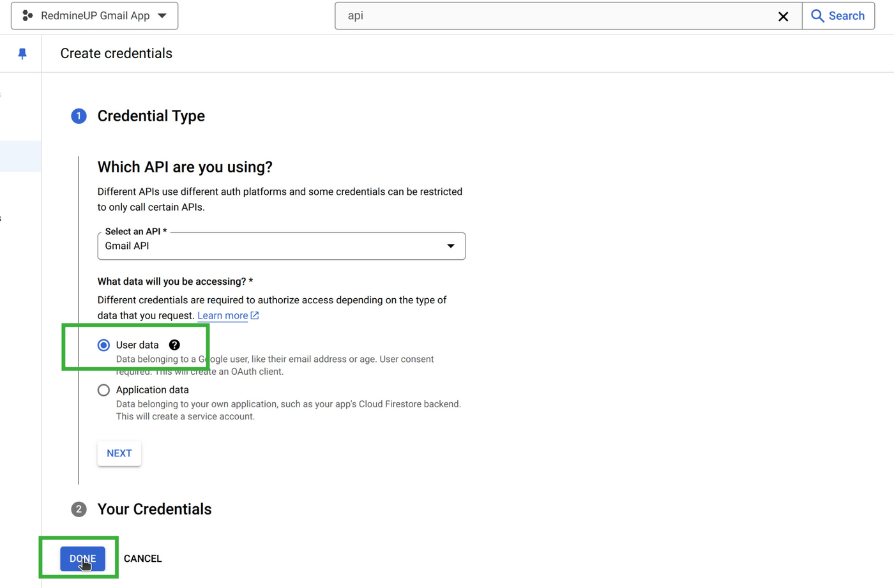The image size is (894, 588).
Task: Click the Credential Type section heading
Action: point(151,116)
